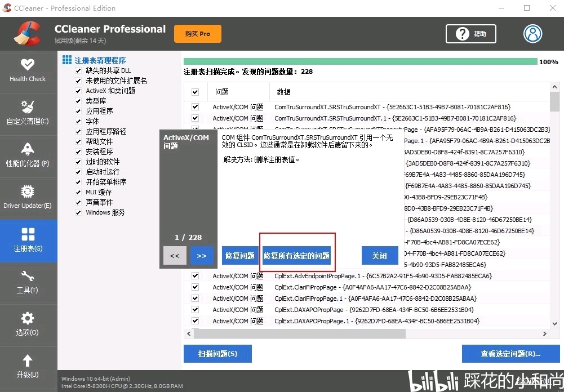Uncheck CplExt.AdvEndpointPropPage.1 row checkbox
Viewport: 564px width, 392px height.
[x=196, y=276]
